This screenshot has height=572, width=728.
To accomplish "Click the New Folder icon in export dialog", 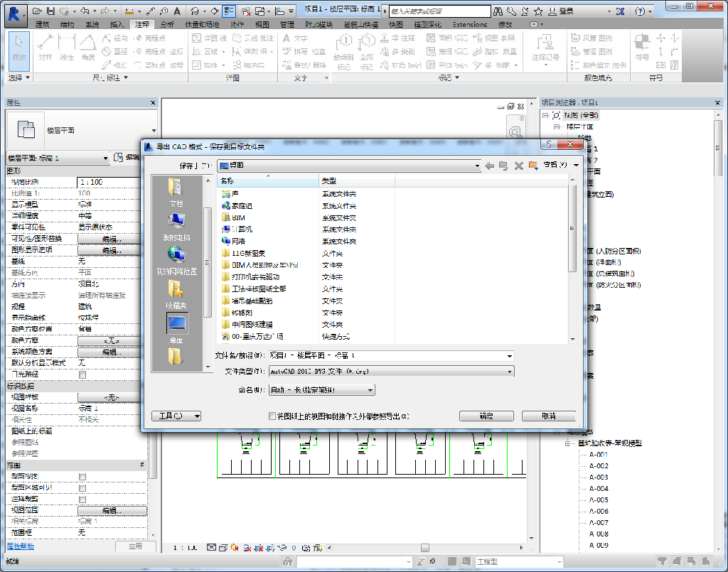I will (533, 166).
